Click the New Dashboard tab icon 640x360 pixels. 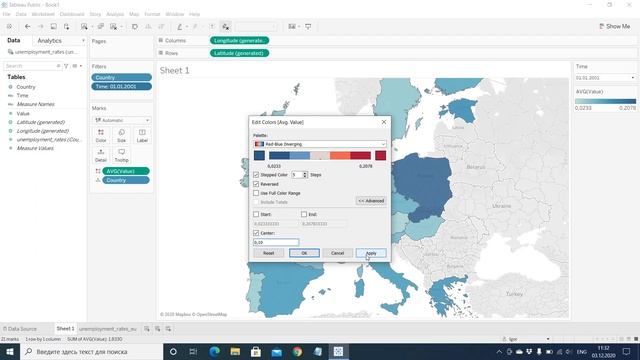point(158,329)
